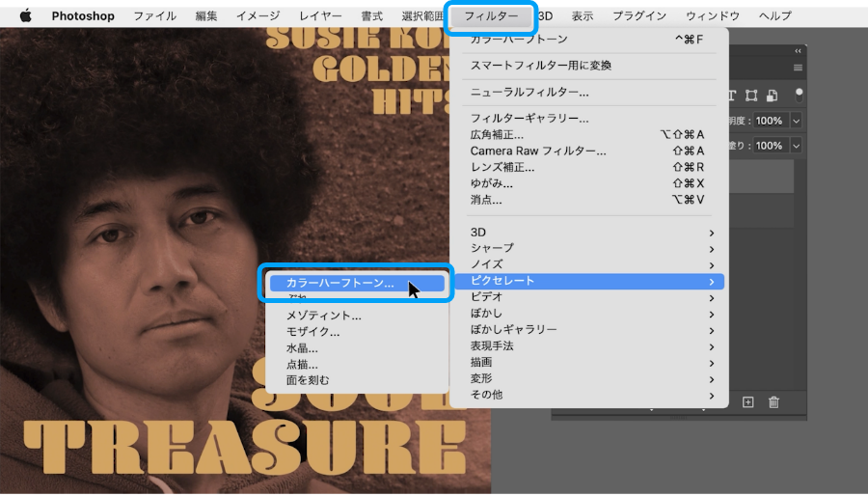This screenshot has width=868, height=496.
Task: Open the レイヤー menu
Action: point(320,16)
